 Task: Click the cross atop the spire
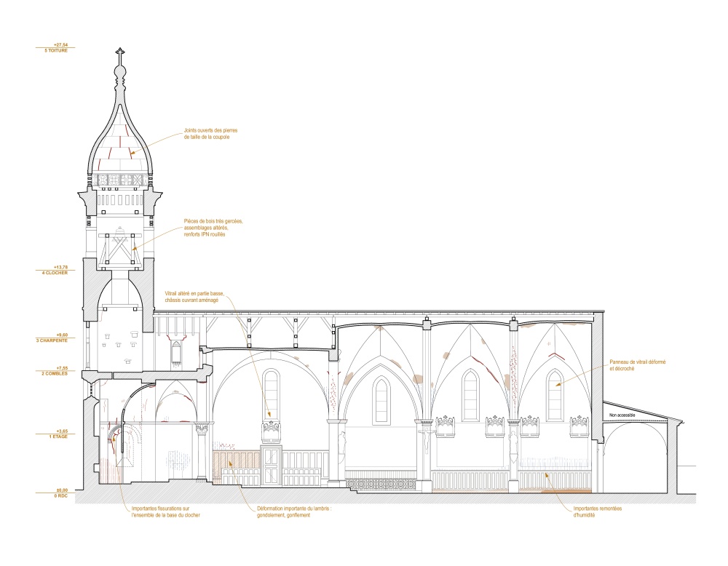pyautogui.click(x=120, y=55)
